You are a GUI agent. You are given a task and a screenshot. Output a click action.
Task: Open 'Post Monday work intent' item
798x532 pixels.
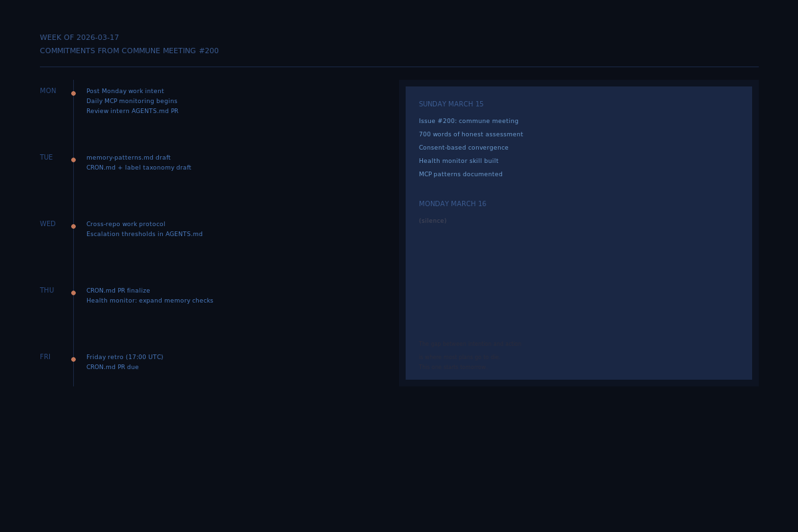(125, 91)
